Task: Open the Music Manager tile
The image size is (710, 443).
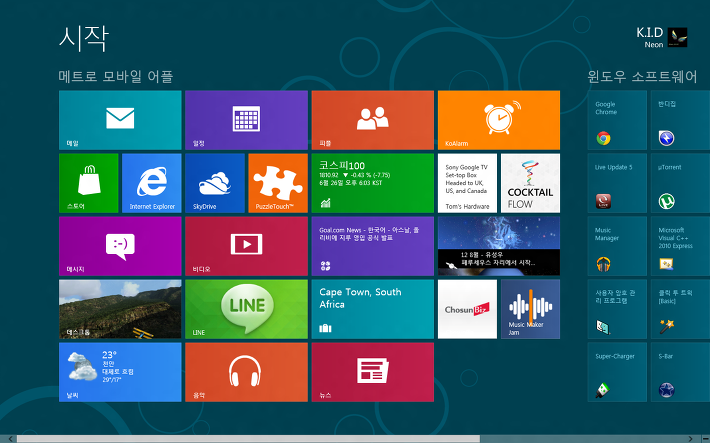Action: 617,246
